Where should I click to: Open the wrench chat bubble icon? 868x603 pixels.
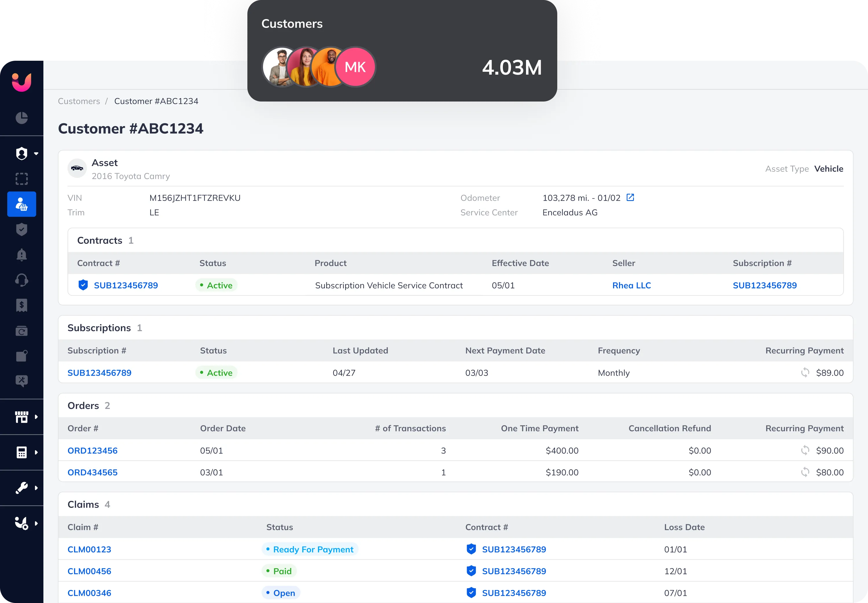point(21,381)
